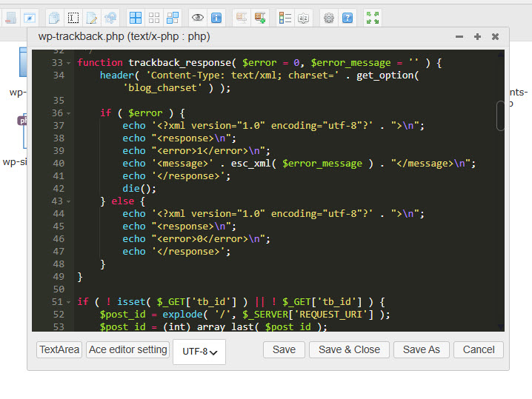The height and width of the screenshot is (399, 532).
Task: Collapse the if block fold at line 36
Action: [x=68, y=113]
